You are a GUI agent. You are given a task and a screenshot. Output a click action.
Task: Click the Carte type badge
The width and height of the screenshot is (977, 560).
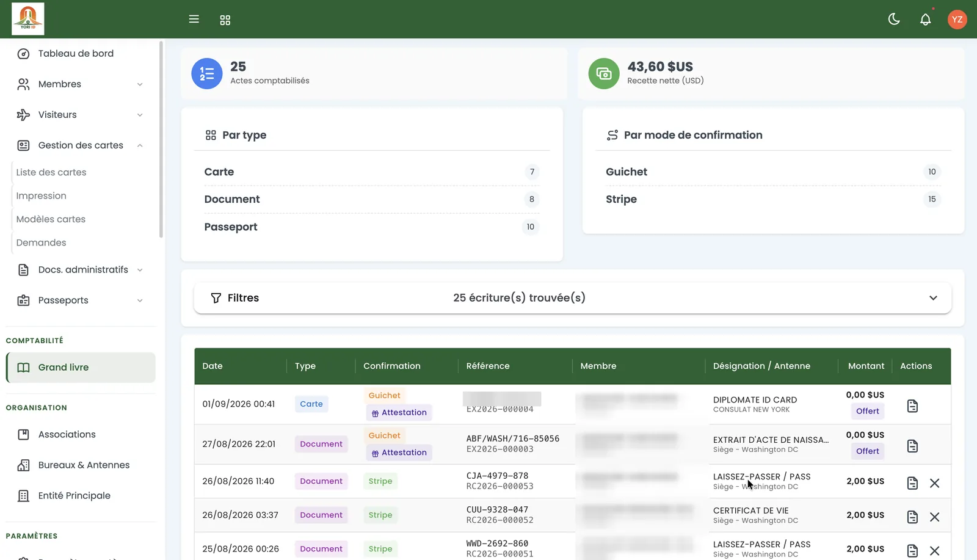coord(311,404)
